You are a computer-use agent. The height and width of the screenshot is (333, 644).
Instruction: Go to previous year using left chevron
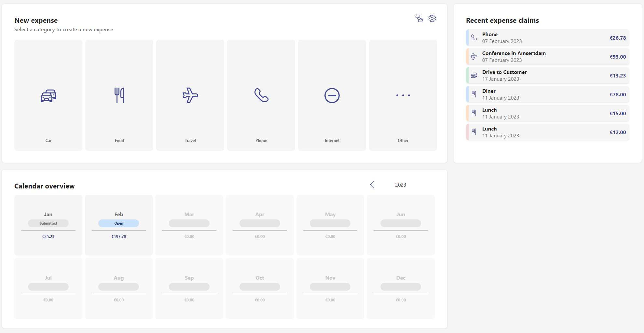pyautogui.click(x=372, y=185)
